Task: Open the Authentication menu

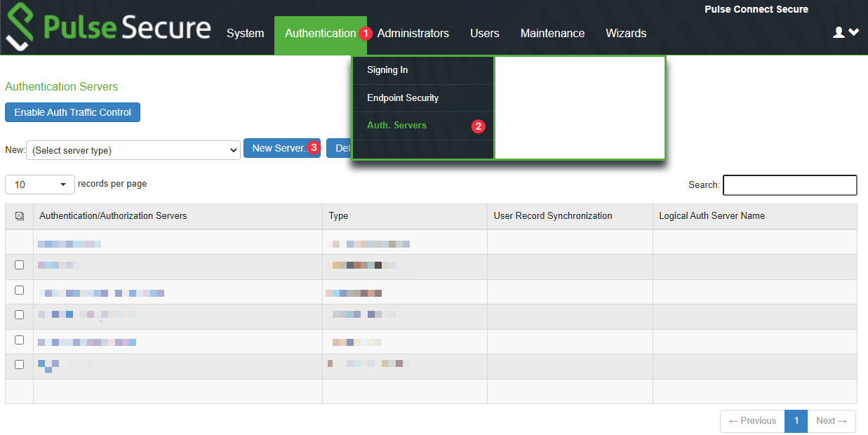Action: 320,33
